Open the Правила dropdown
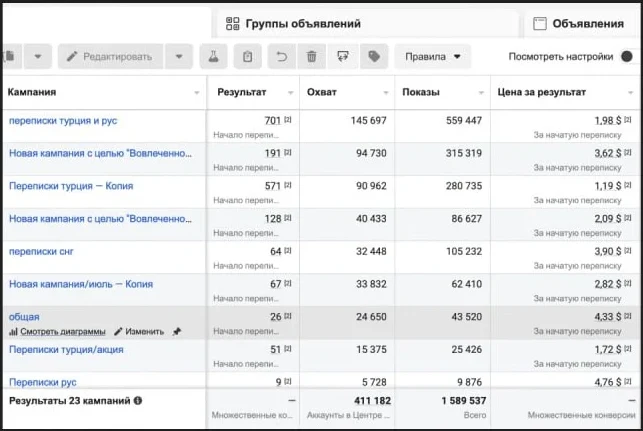 433,56
